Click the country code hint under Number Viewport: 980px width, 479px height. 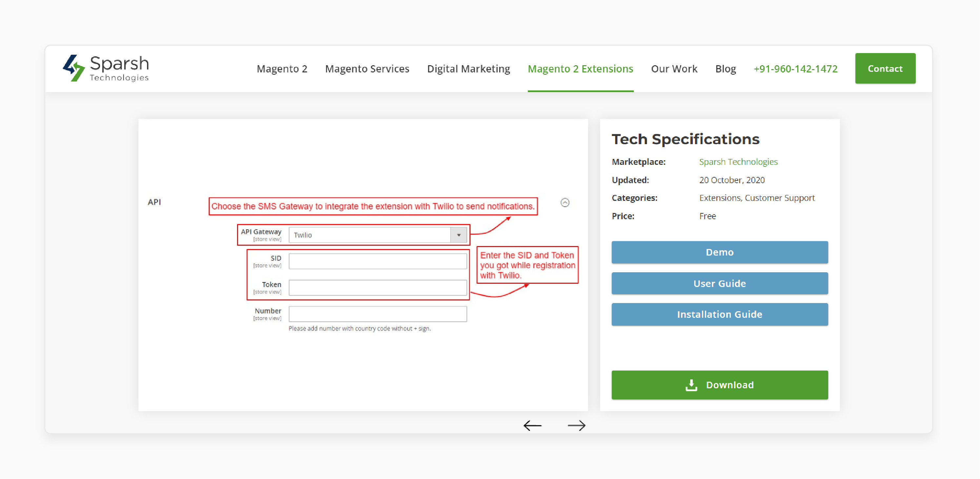(360, 329)
